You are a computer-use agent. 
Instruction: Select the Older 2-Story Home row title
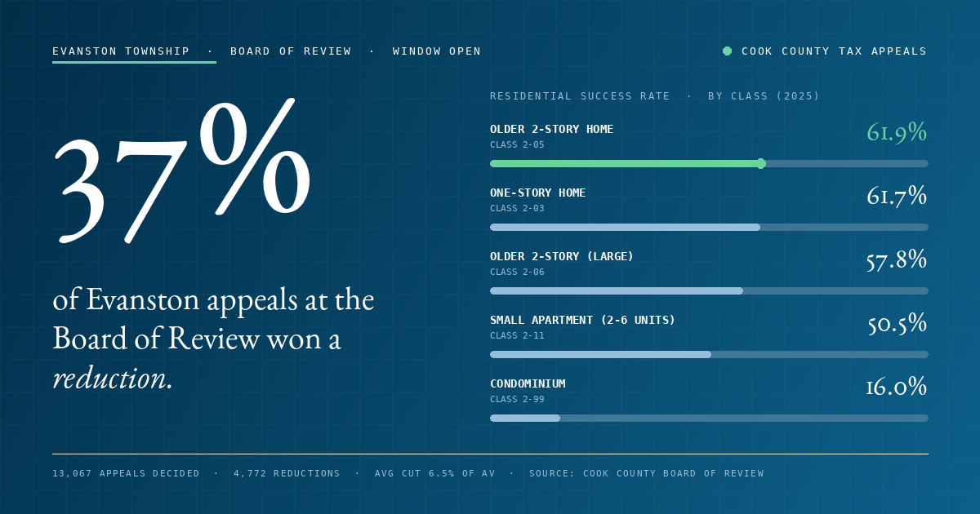pyautogui.click(x=551, y=129)
